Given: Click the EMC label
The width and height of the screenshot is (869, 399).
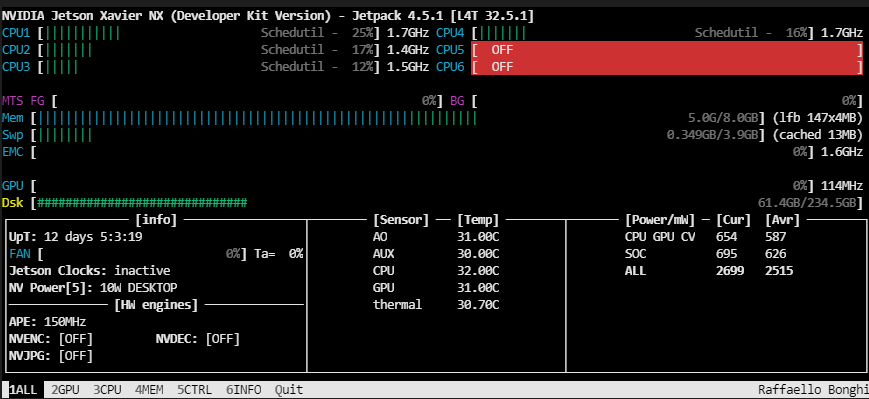Looking at the screenshot, I should pos(13,152).
